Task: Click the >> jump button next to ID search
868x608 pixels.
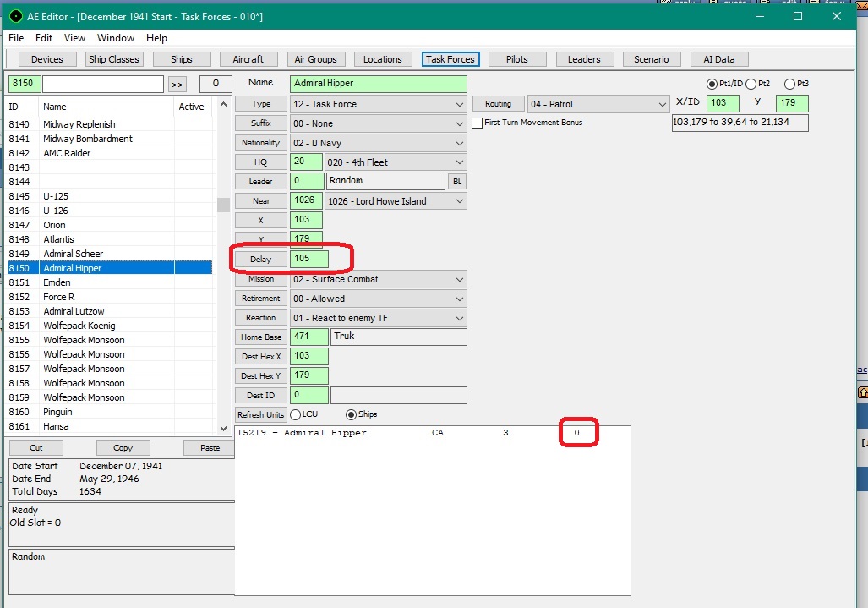Action: [177, 85]
